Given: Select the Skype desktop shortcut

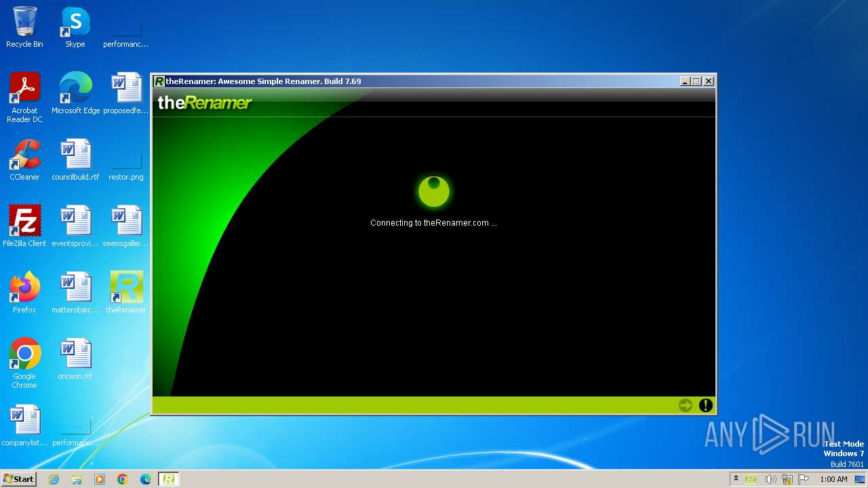Looking at the screenshot, I should tap(75, 27).
